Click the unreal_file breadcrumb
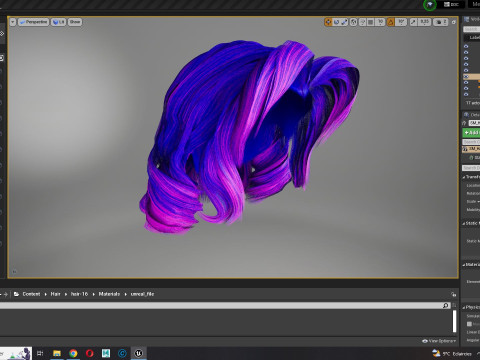Image resolution: width=480 pixels, height=360 pixels. (x=142, y=294)
